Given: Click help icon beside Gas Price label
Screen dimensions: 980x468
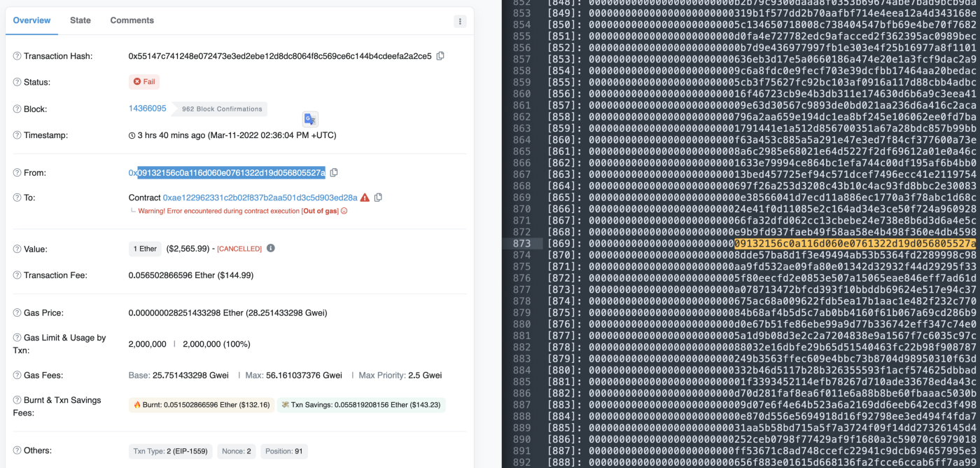Looking at the screenshot, I should (x=17, y=313).
